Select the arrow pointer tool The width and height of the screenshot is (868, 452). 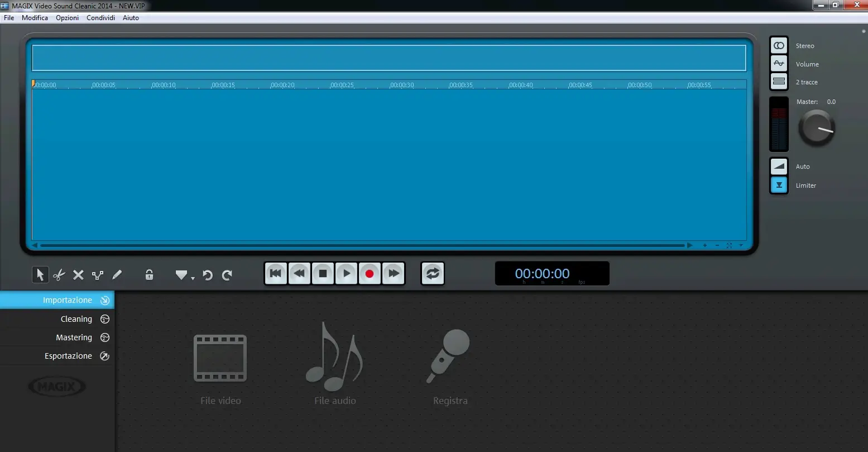(40, 274)
